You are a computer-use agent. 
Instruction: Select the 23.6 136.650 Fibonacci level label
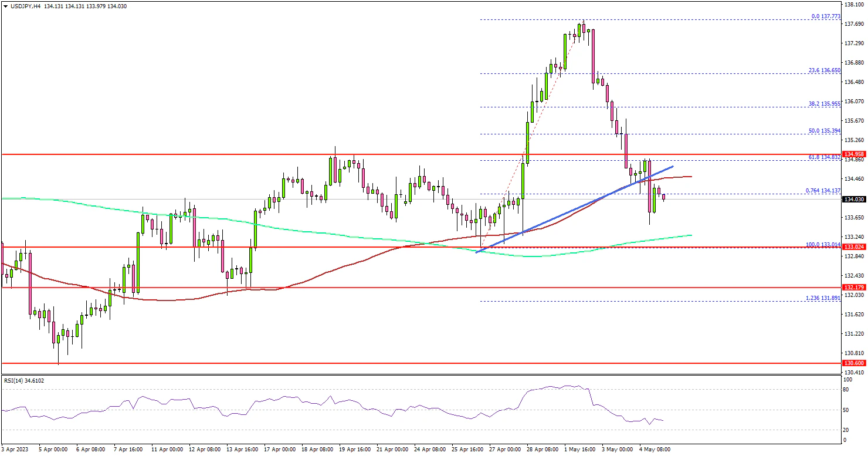825,70
